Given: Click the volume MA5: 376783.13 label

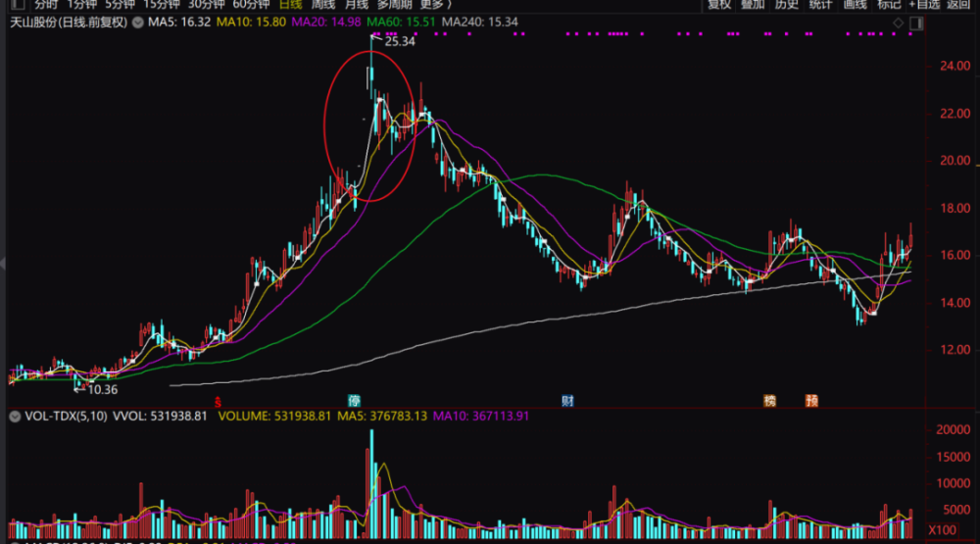Looking at the screenshot, I should click(382, 416).
